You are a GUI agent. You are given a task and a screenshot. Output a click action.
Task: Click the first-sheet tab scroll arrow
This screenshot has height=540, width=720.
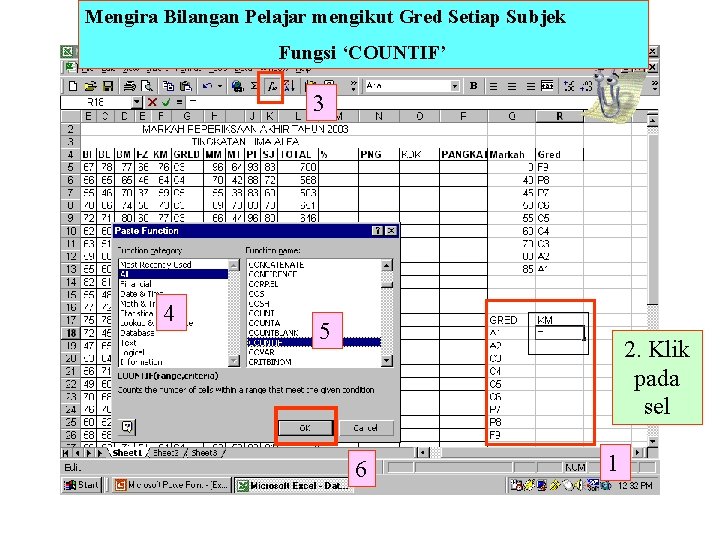(66, 453)
